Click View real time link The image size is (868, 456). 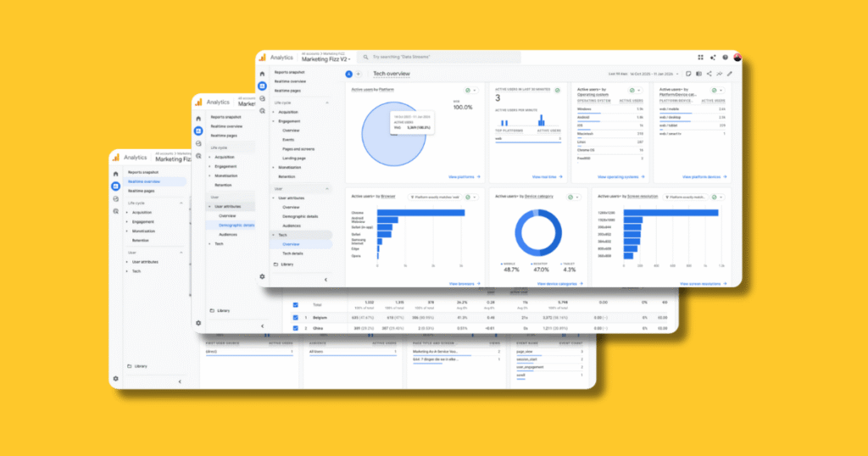(547, 177)
